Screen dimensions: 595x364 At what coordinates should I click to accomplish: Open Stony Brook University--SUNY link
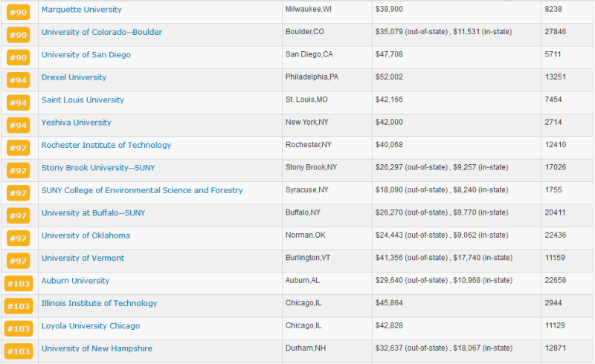point(98,168)
